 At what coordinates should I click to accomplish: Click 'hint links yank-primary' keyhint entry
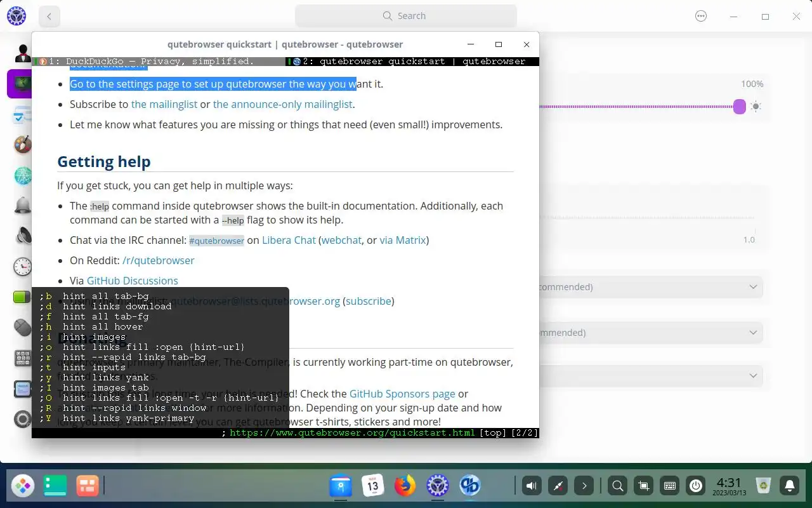(128, 418)
